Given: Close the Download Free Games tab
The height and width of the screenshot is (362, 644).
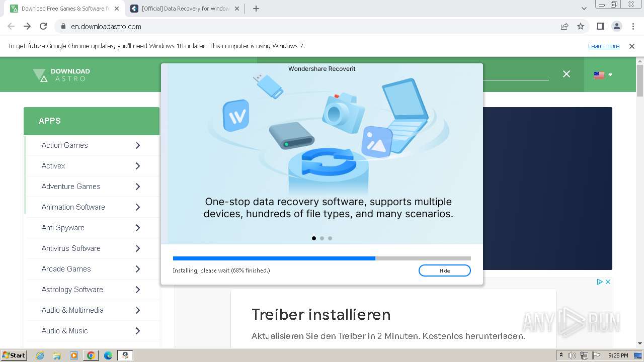Looking at the screenshot, I should click(x=117, y=9).
